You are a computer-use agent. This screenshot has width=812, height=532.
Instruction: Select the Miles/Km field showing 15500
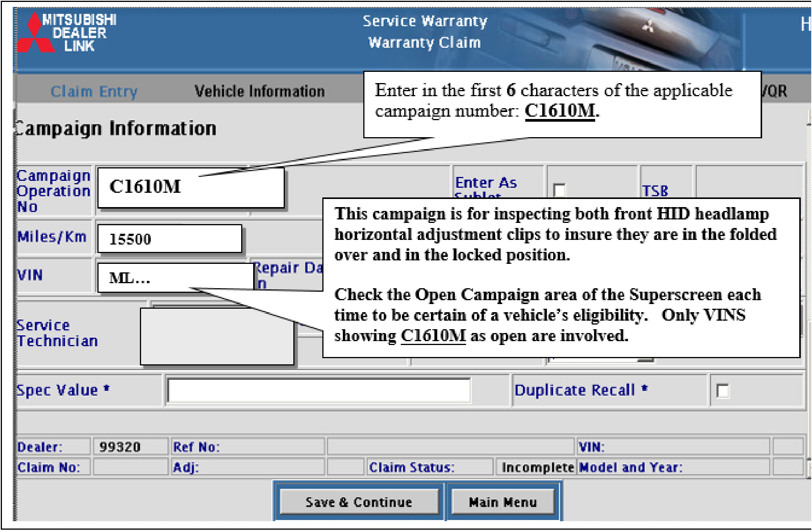170,239
